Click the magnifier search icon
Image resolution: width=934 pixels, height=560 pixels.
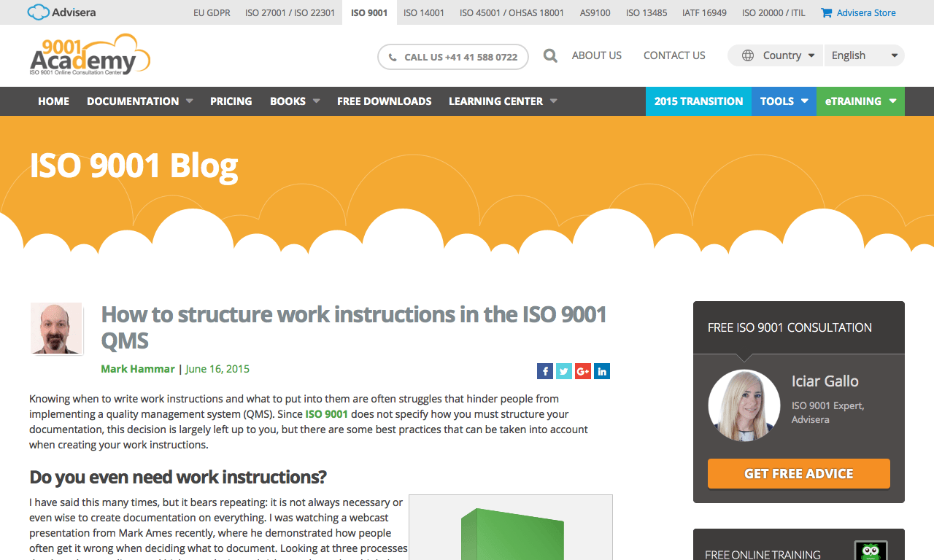click(x=550, y=55)
